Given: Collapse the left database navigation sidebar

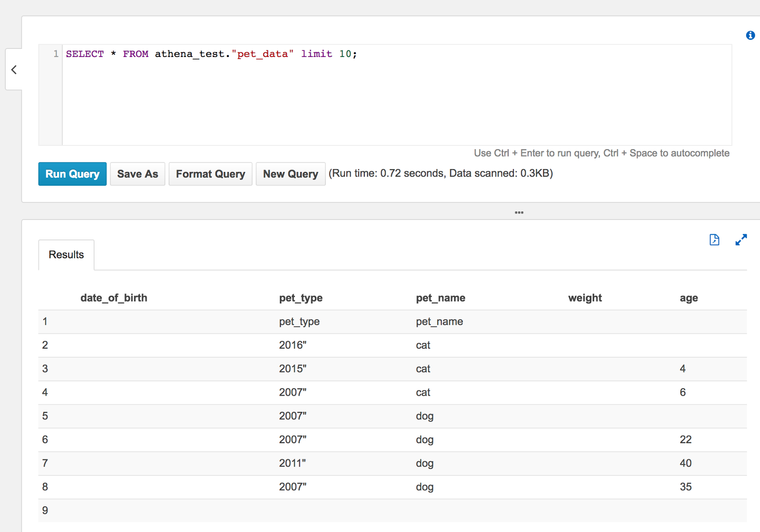Looking at the screenshot, I should point(14,69).
